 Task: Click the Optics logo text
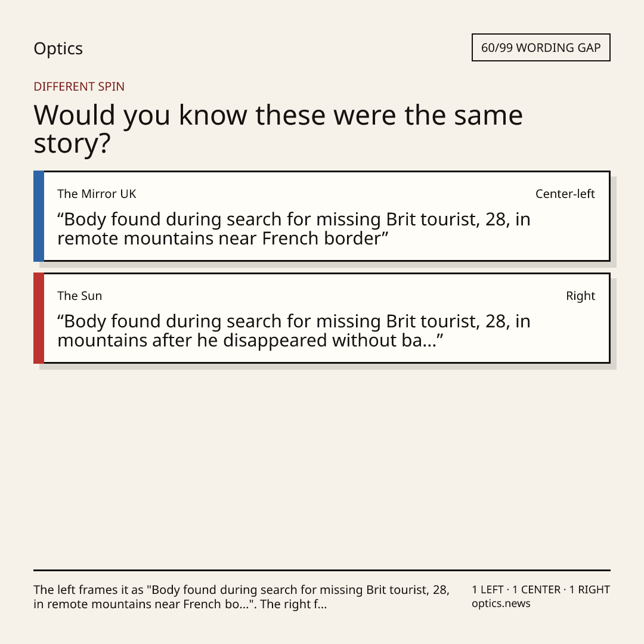(x=58, y=49)
